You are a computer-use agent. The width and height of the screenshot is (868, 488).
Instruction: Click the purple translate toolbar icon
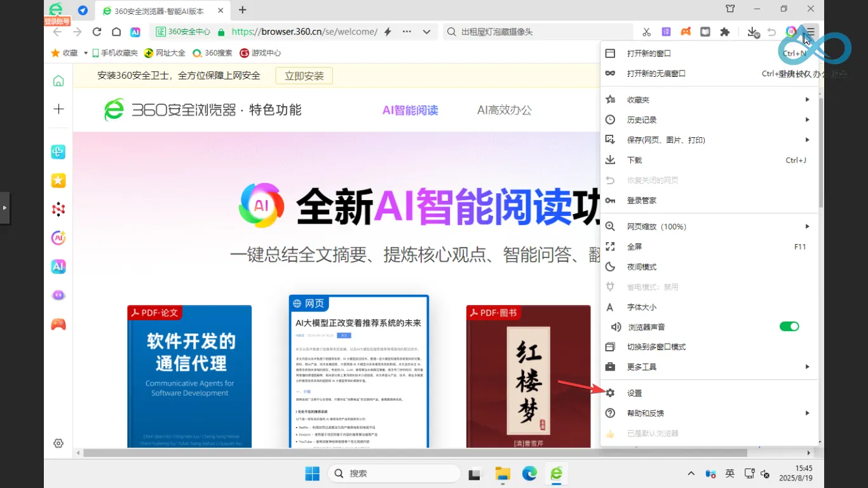tap(666, 32)
